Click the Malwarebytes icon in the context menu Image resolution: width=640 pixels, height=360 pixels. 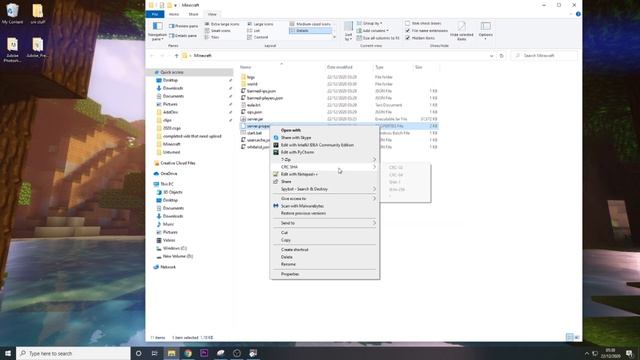pos(276,206)
